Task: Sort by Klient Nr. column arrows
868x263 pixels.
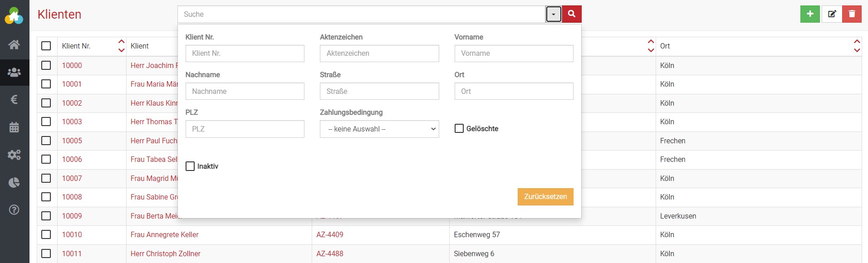Action: (x=121, y=46)
